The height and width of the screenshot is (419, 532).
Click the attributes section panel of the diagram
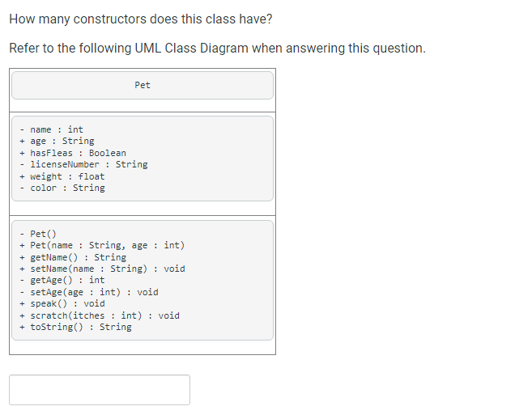point(143,159)
